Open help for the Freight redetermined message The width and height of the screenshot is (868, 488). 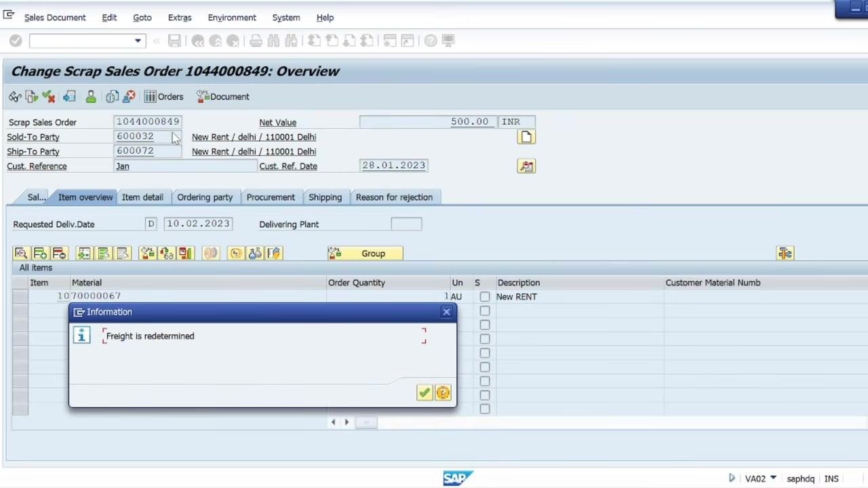[443, 393]
